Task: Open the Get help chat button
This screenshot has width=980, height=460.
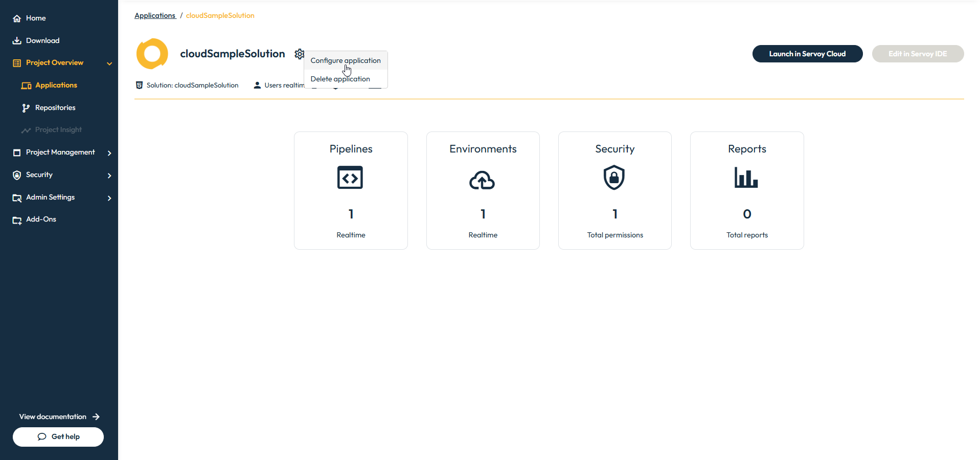Action: 58,436
